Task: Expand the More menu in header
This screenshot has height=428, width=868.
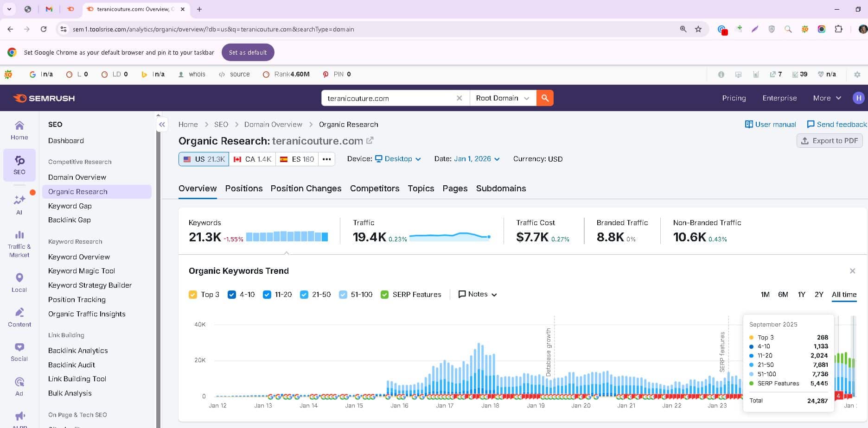Action: (x=827, y=98)
